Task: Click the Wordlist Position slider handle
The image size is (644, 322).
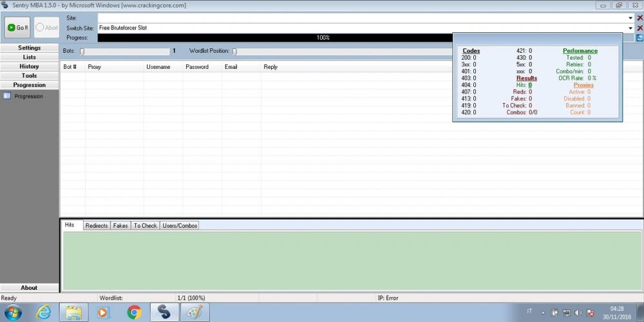Action: (x=234, y=52)
